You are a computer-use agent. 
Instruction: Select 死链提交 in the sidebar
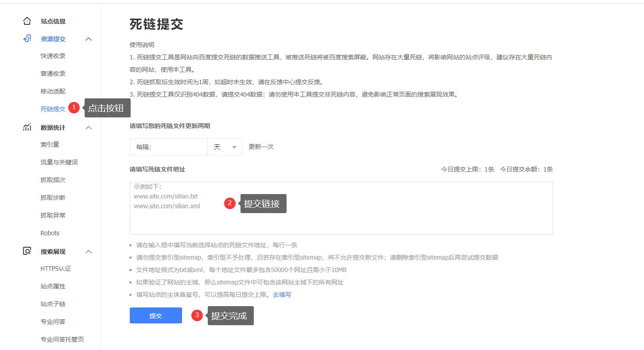pos(53,109)
